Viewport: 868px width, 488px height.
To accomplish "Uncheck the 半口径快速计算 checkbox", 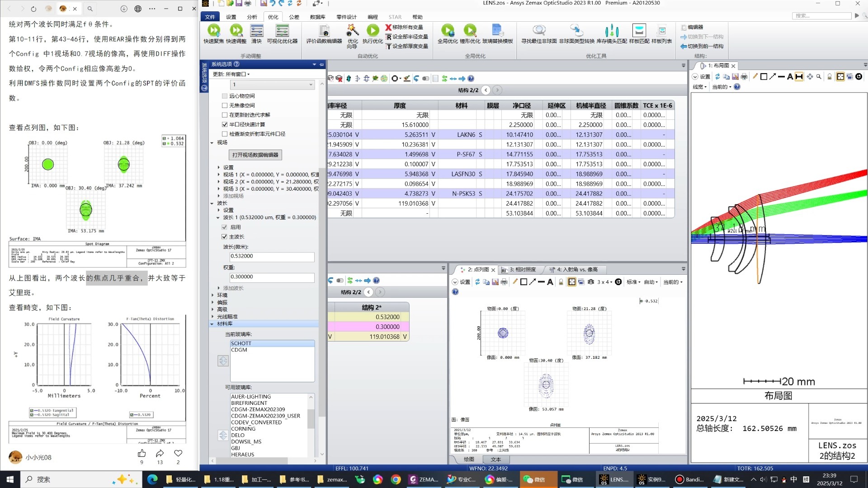I will [x=225, y=124].
